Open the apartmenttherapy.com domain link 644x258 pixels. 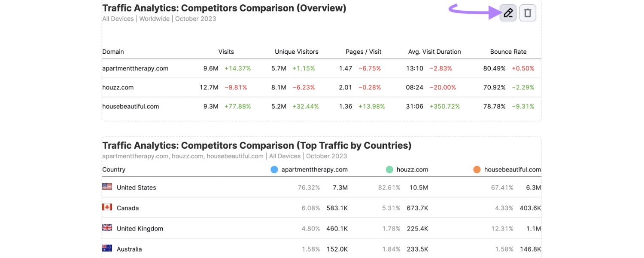135,68
